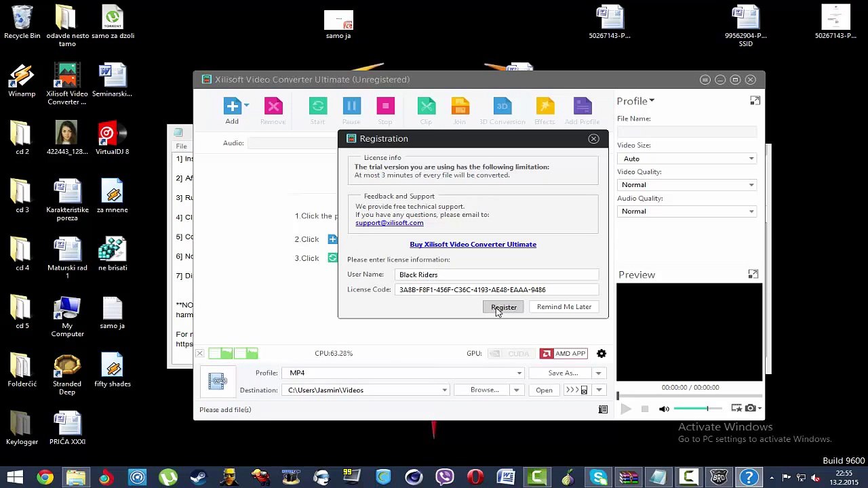Click the Remove toolbar icon
Viewport: 868px width, 488px height.
(x=273, y=106)
